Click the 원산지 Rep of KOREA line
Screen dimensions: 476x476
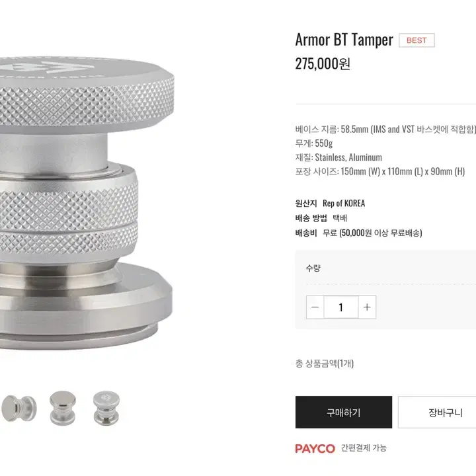(331, 203)
